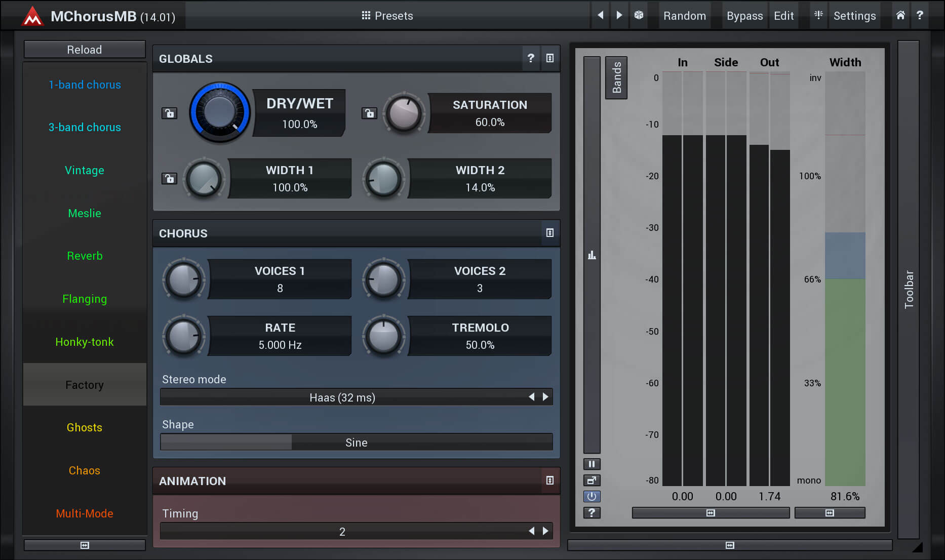Select the Meslie preset

(x=85, y=213)
